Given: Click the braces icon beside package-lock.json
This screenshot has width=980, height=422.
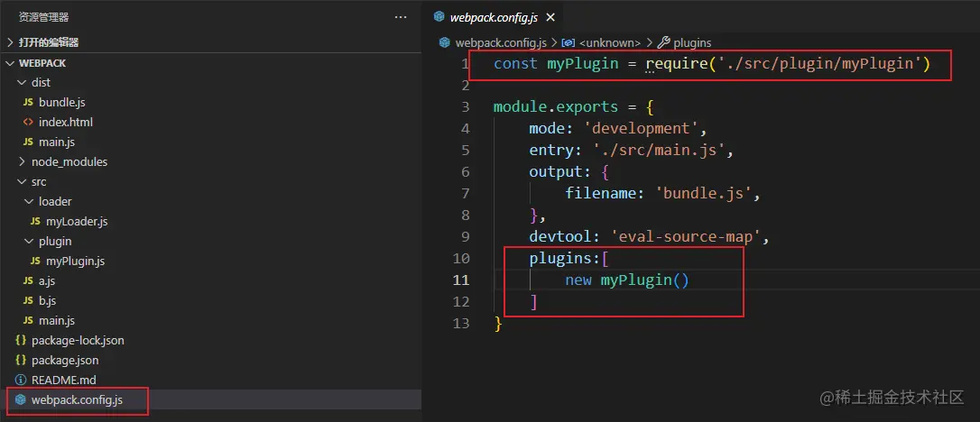Looking at the screenshot, I should 21,340.
